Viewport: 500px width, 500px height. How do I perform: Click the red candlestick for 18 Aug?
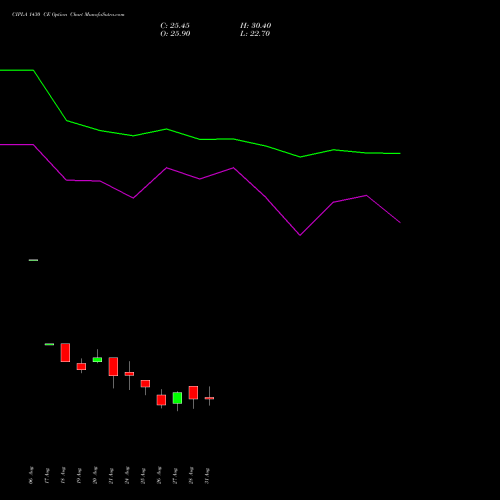65,352
